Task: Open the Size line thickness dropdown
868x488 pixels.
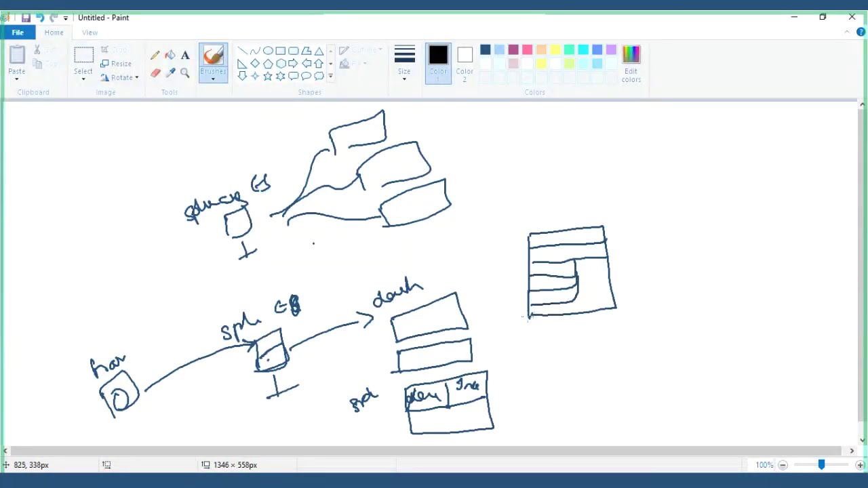Action: tap(404, 64)
